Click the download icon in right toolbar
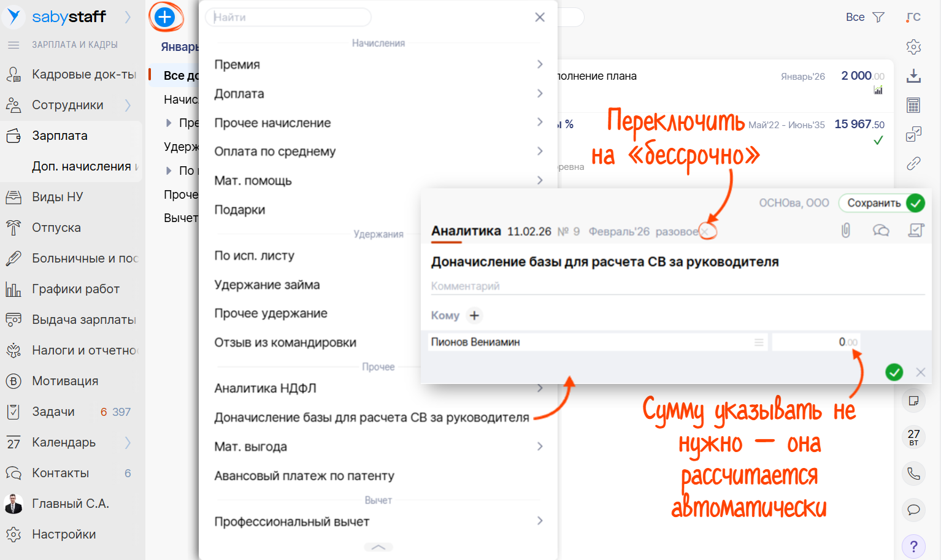 pos(913,76)
